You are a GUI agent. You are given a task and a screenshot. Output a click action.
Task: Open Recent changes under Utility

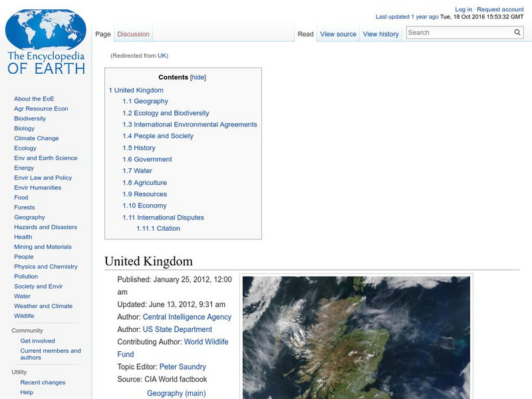(43, 382)
